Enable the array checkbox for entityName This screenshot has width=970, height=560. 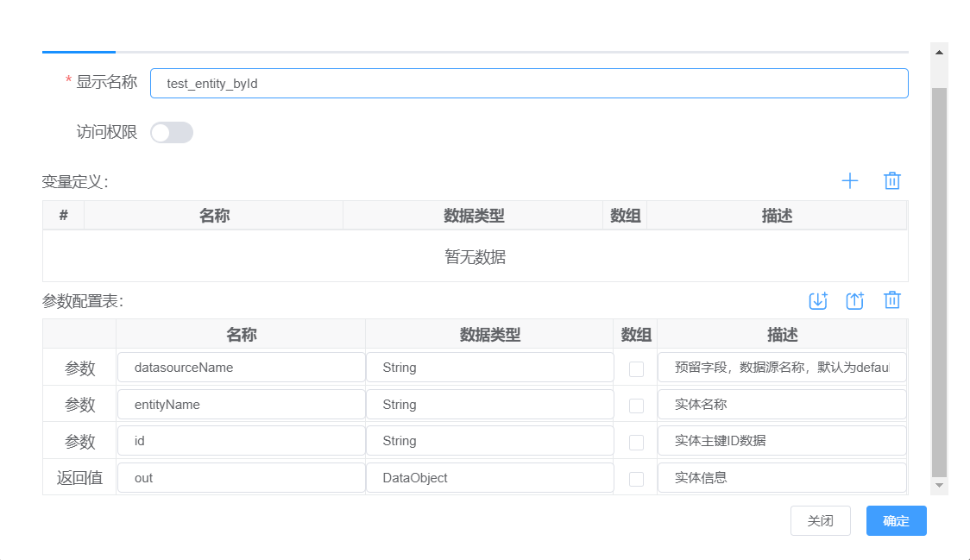[x=636, y=404]
